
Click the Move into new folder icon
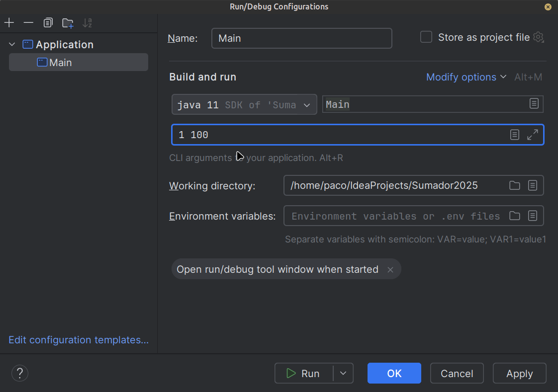(68, 23)
